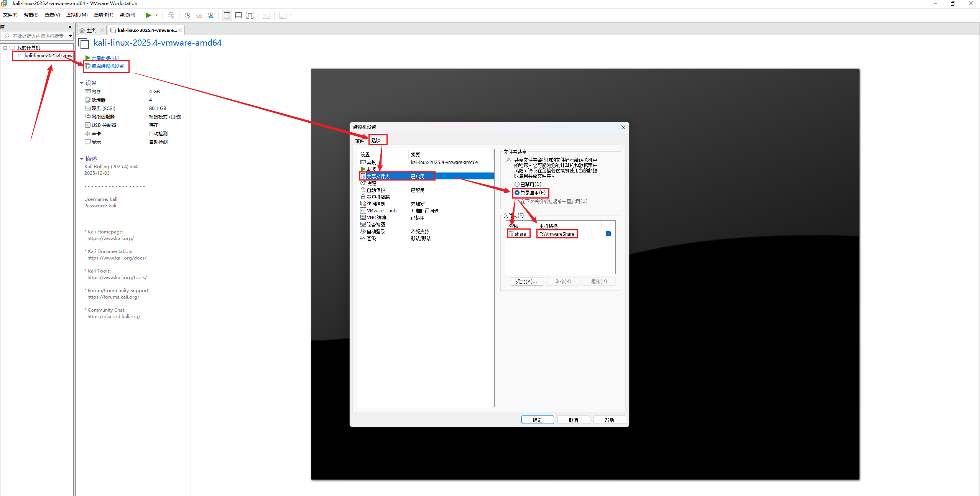Click the take snapshot clock icon
The image size is (980, 496).
pos(187,15)
